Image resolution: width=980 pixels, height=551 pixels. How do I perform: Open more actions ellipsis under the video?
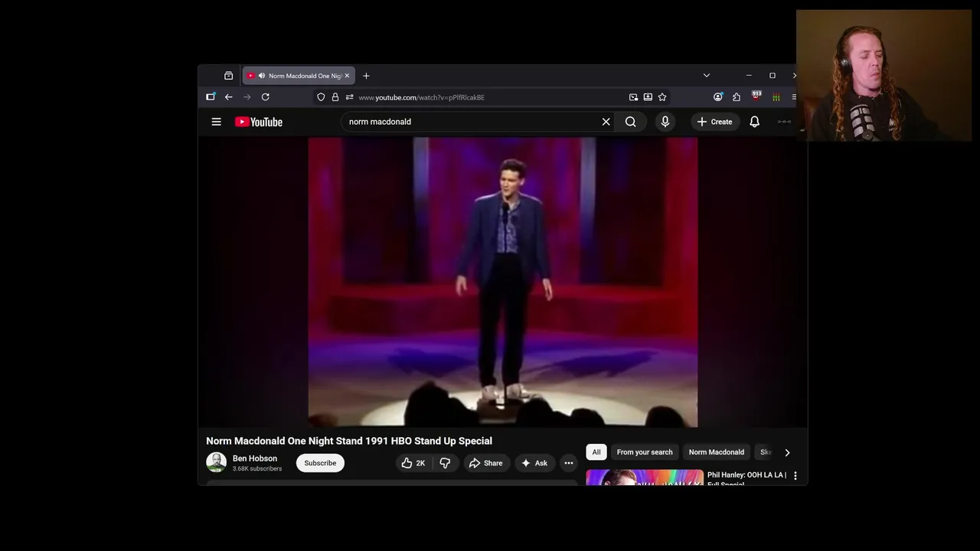click(x=568, y=463)
